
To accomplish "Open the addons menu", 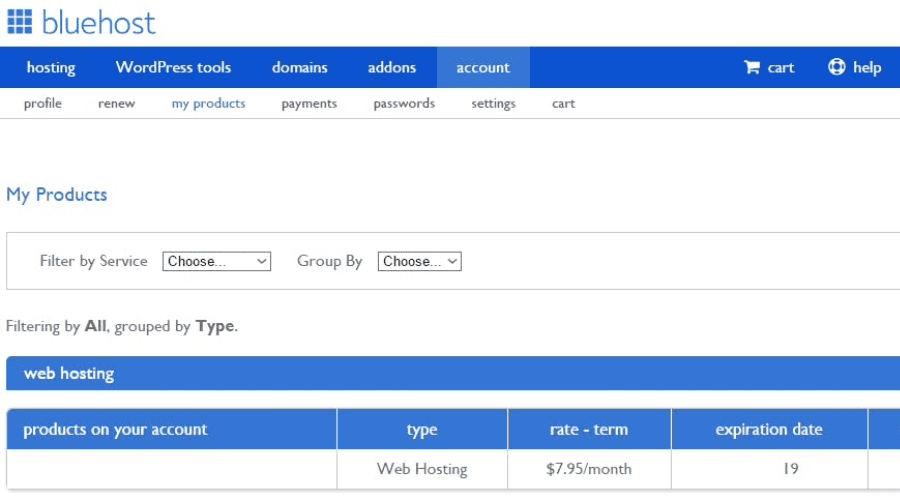I will pyautogui.click(x=392, y=67).
